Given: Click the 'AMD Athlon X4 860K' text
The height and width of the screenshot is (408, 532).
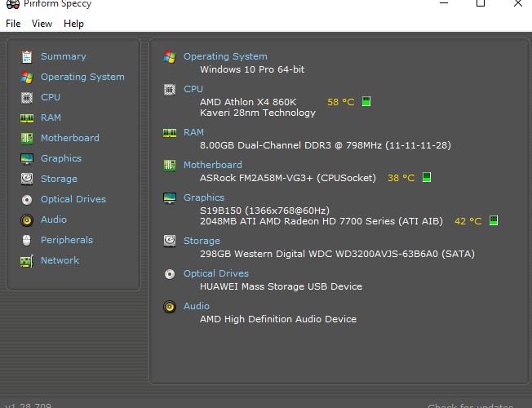Looking at the screenshot, I should pyautogui.click(x=248, y=102).
